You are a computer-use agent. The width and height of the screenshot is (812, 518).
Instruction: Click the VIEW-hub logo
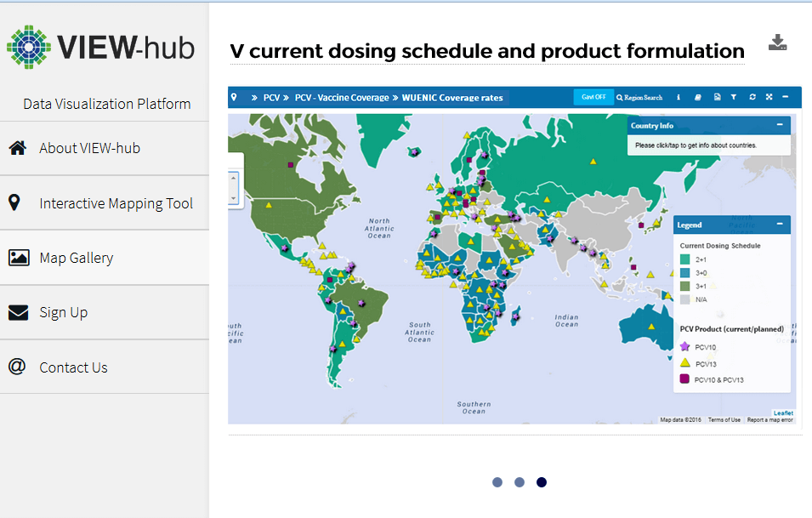(101, 47)
